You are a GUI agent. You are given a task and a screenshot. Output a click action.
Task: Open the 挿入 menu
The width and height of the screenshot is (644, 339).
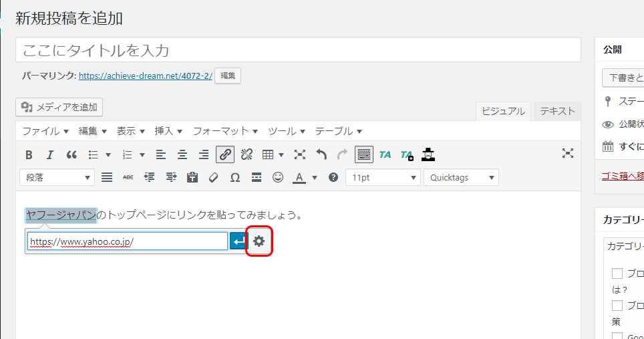(168, 131)
